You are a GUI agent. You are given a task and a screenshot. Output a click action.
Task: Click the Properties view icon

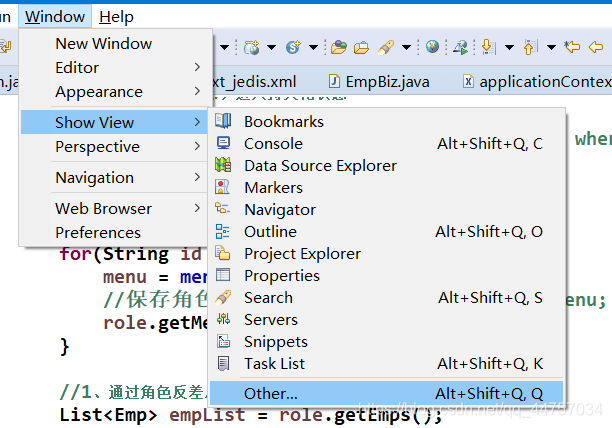[223, 275]
